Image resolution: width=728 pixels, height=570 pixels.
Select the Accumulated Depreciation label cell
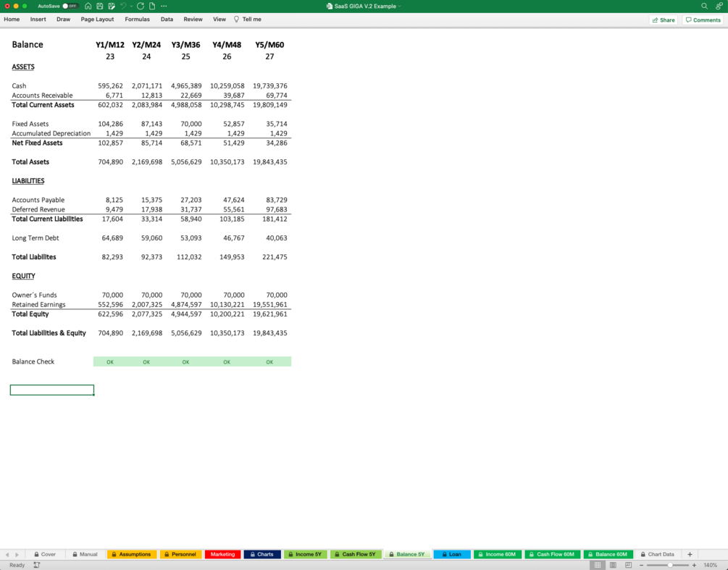coord(51,133)
